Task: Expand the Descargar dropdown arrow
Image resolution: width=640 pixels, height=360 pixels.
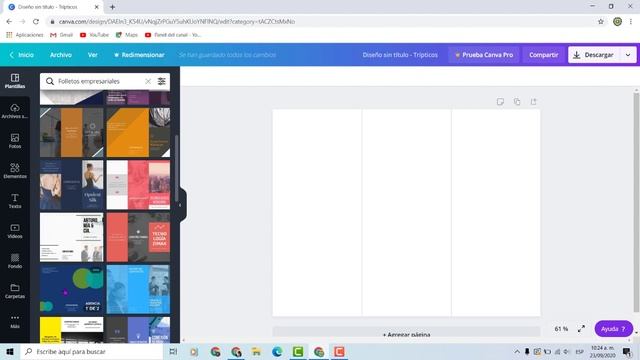Action: [628, 55]
